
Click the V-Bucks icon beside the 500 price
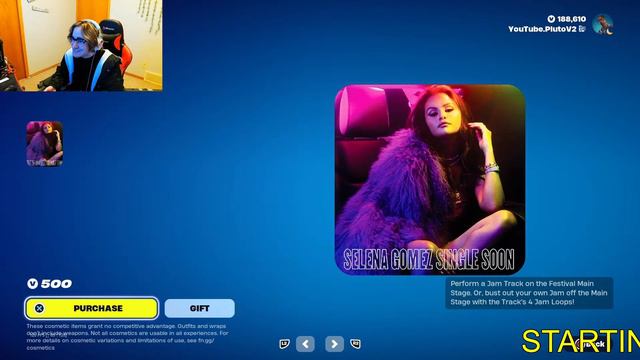(33, 284)
